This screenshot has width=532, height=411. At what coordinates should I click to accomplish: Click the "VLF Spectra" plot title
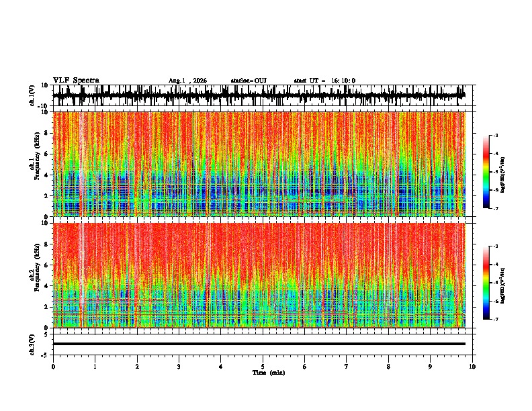(76, 80)
